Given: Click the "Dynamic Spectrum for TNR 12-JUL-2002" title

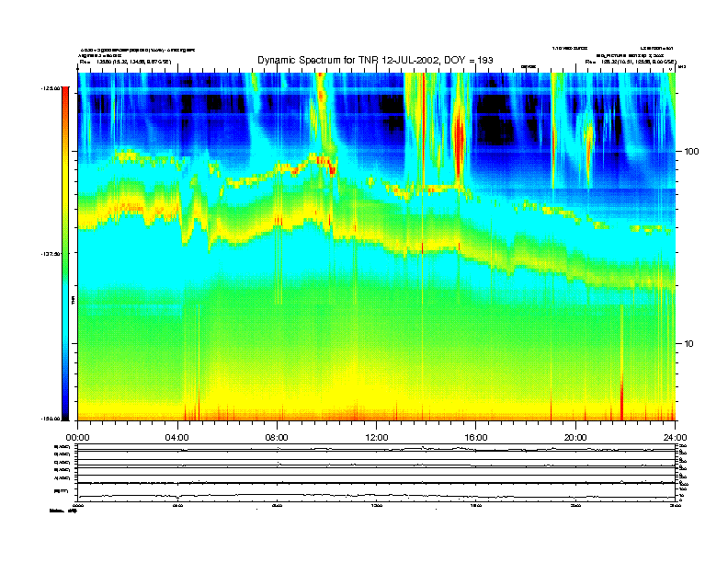Looking at the screenshot, I should [375, 60].
